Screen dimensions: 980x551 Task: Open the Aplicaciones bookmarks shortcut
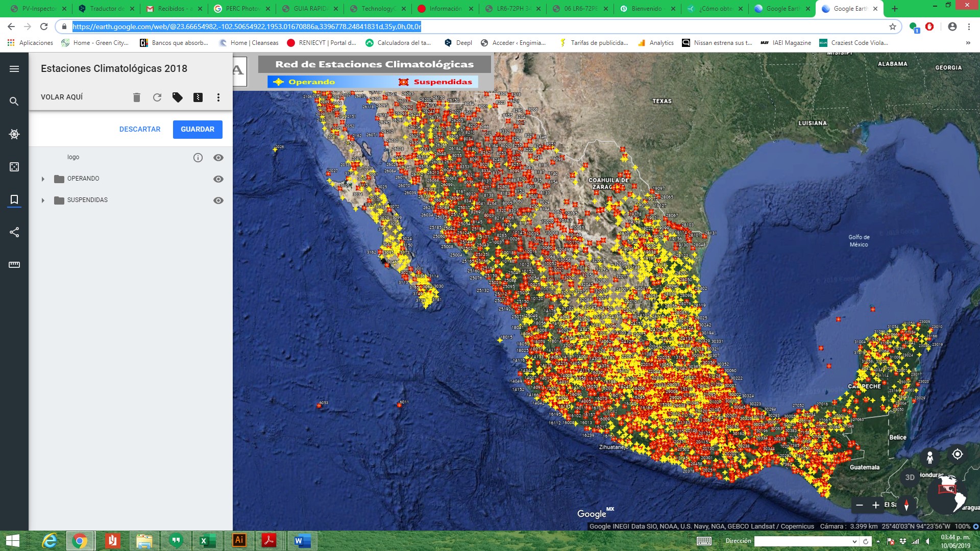coord(31,43)
